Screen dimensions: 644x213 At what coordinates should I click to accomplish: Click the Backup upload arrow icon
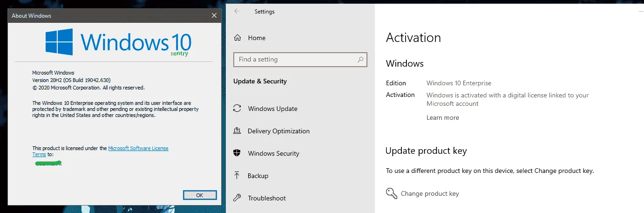pos(237,176)
